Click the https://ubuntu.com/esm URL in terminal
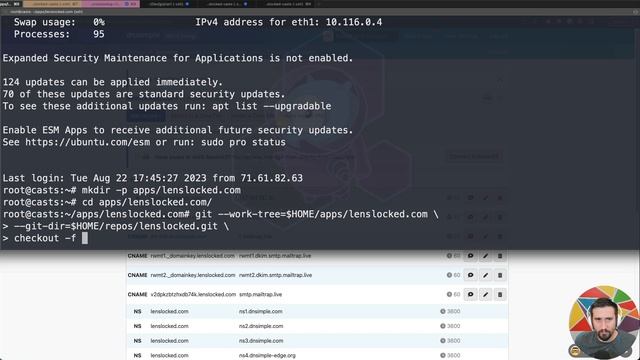Viewport: 640px width, 360px height. coord(87,142)
